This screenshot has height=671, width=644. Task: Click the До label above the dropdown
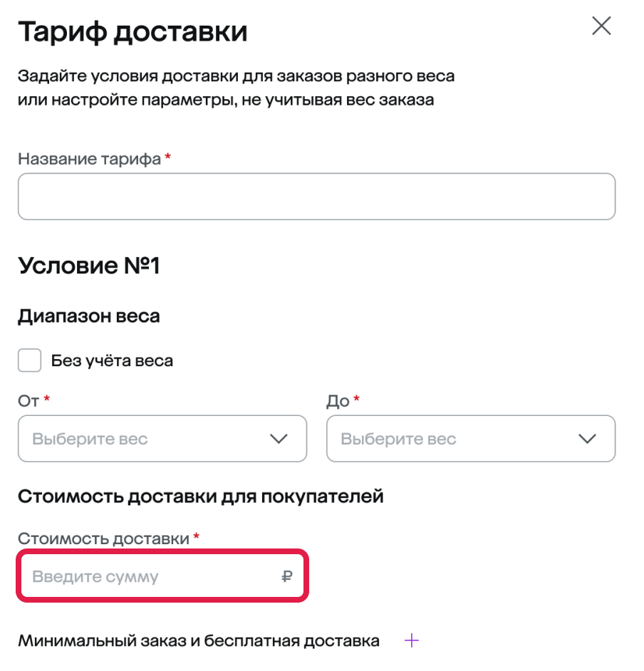(338, 401)
